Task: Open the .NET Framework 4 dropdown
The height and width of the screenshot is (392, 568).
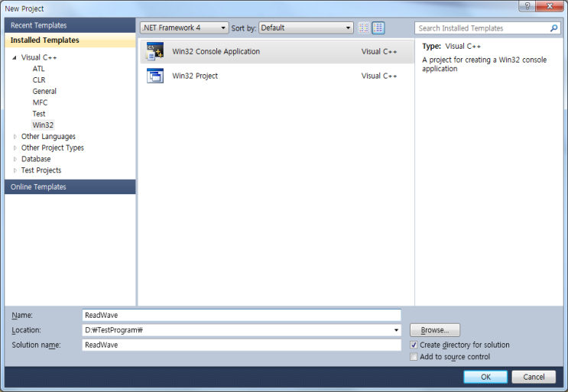Action: pyautogui.click(x=184, y=28)
